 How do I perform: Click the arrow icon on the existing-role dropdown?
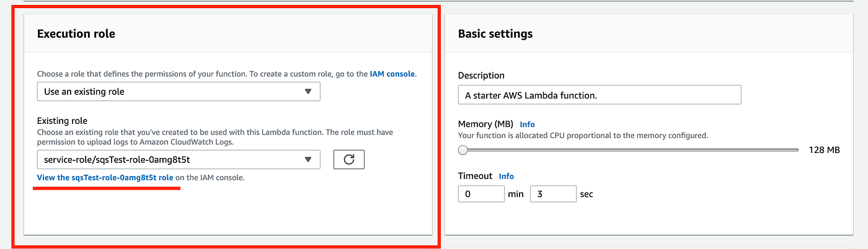(x=308, y=160)
